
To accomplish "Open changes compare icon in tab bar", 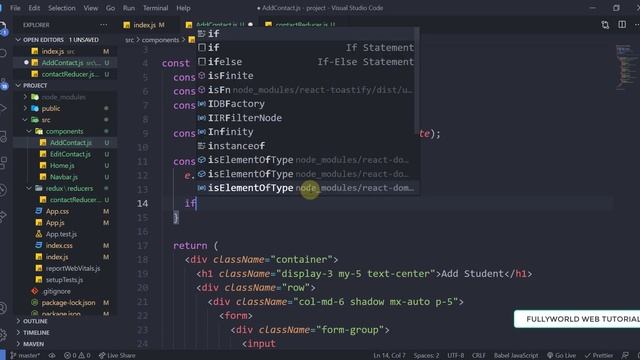I will click(605, 25).
